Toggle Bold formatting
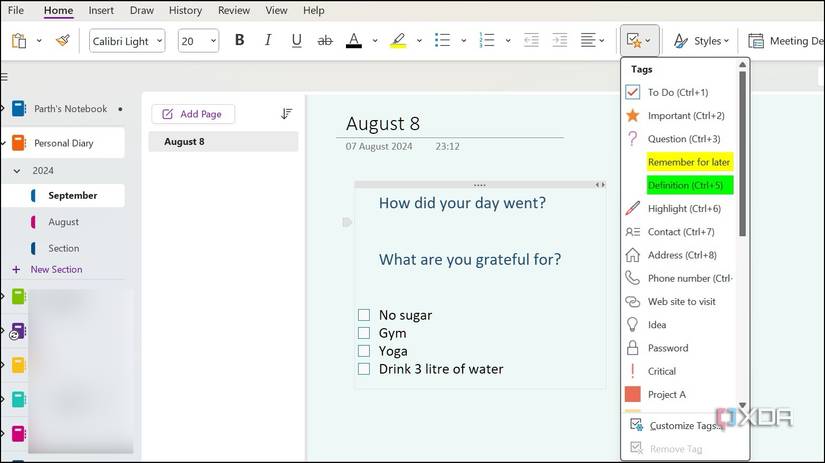The height and width of the screenshot is (463, 825). click(239, 41)
